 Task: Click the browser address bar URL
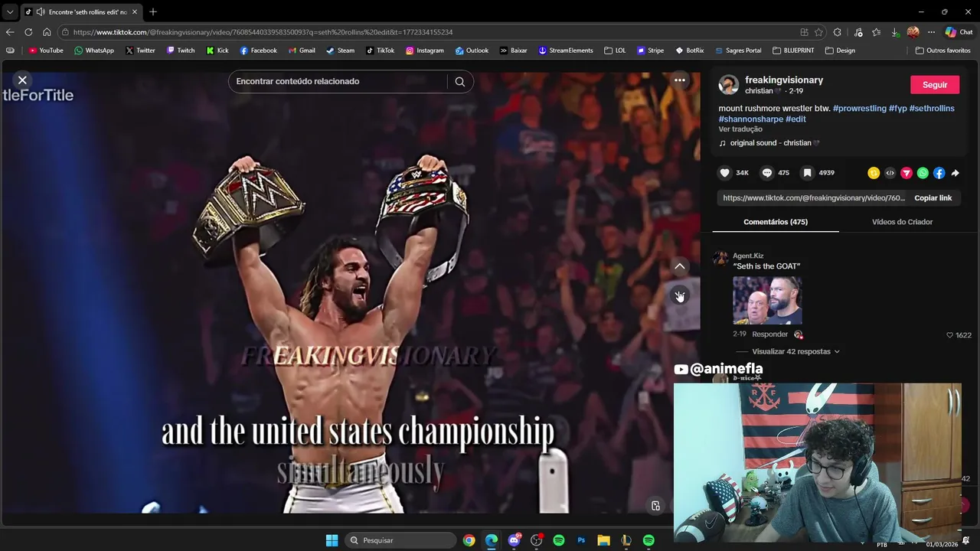click(x=263, y=32)
